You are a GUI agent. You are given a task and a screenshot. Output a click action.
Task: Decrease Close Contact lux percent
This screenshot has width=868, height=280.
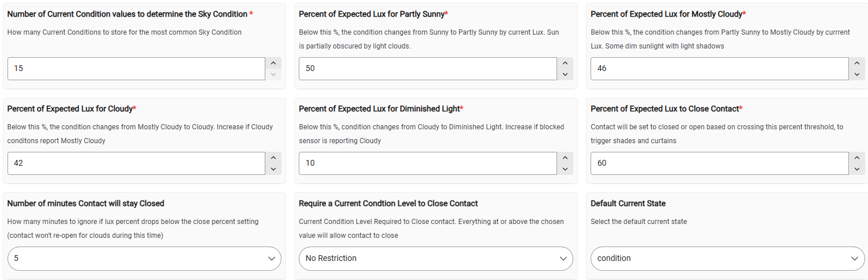pyautogui.click(x=856, y=169)
